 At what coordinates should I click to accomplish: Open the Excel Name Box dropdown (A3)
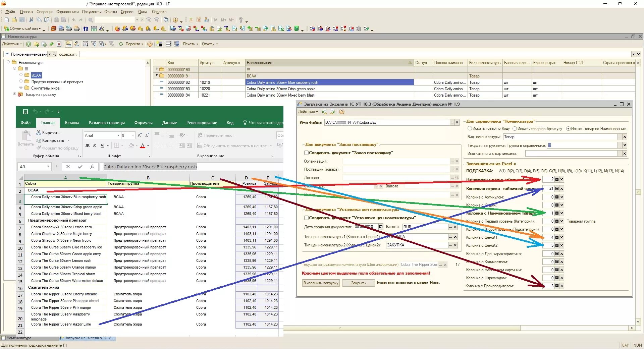pyautogui.click(x=48, y=167)
